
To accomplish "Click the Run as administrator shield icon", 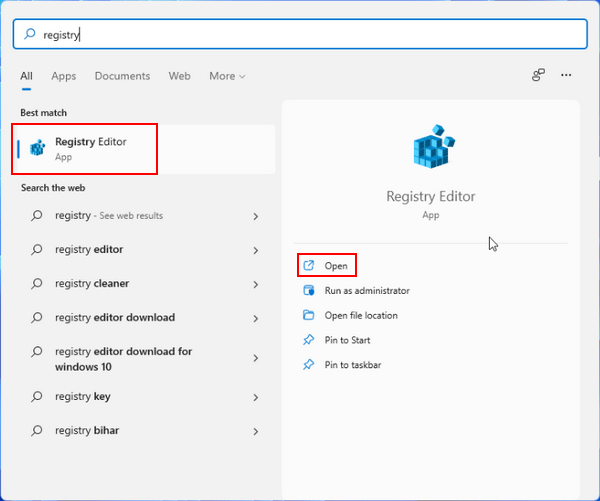I will pyautogui.click(x=308, y=291).
